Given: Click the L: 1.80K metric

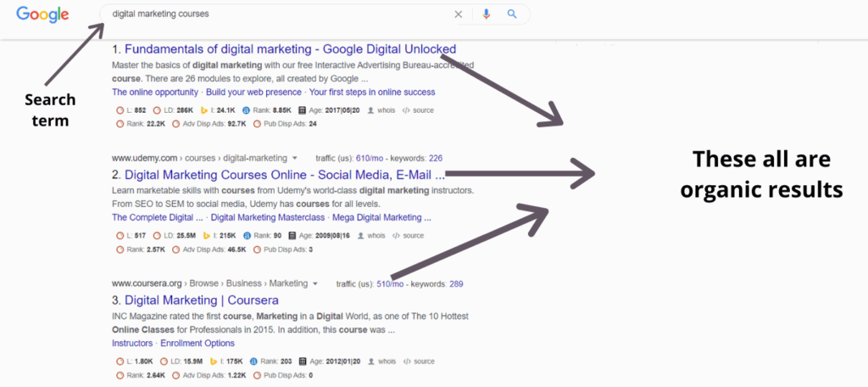Looking at the screenshot, I should tap(133, 362).
